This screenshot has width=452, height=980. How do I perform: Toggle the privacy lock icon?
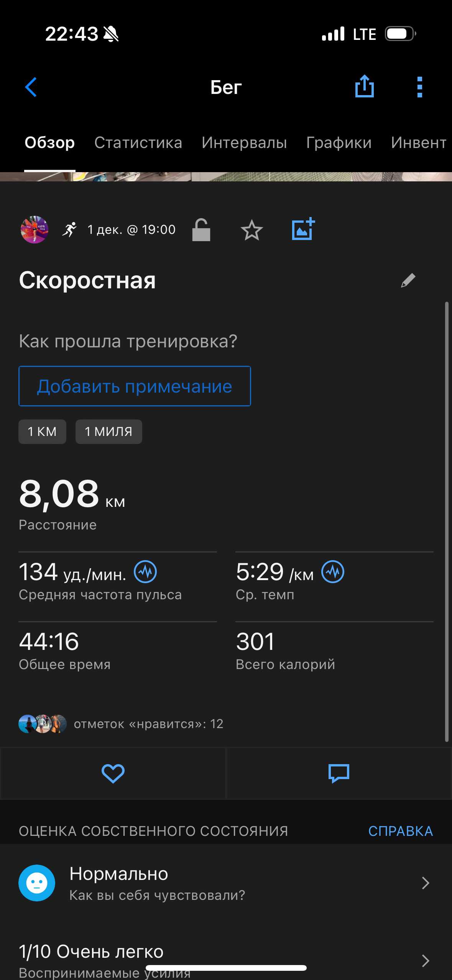coord(201,230)
